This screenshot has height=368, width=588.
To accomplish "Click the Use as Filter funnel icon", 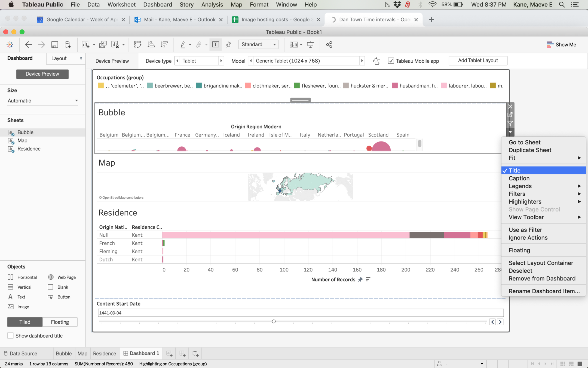I will pyautogui.click(x=510, y=123).
